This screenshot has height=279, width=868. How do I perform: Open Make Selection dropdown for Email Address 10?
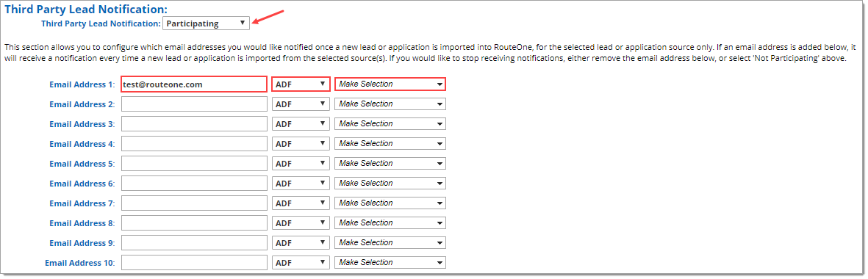(390, 262)
